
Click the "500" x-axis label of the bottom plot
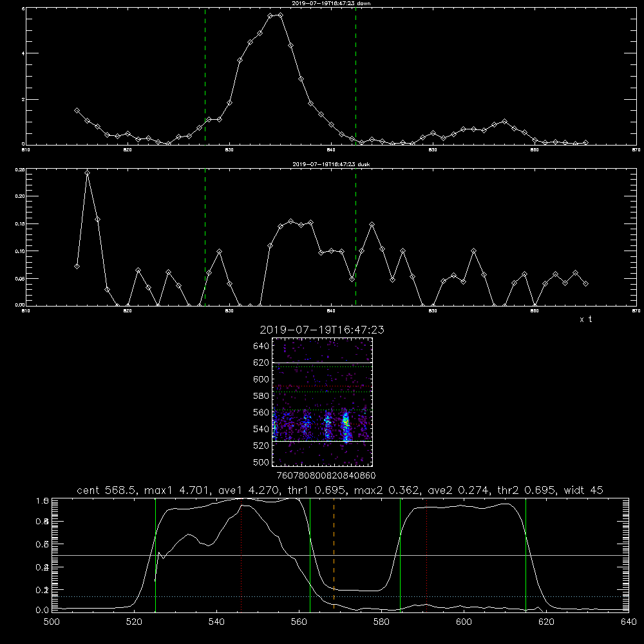point(52,622)
